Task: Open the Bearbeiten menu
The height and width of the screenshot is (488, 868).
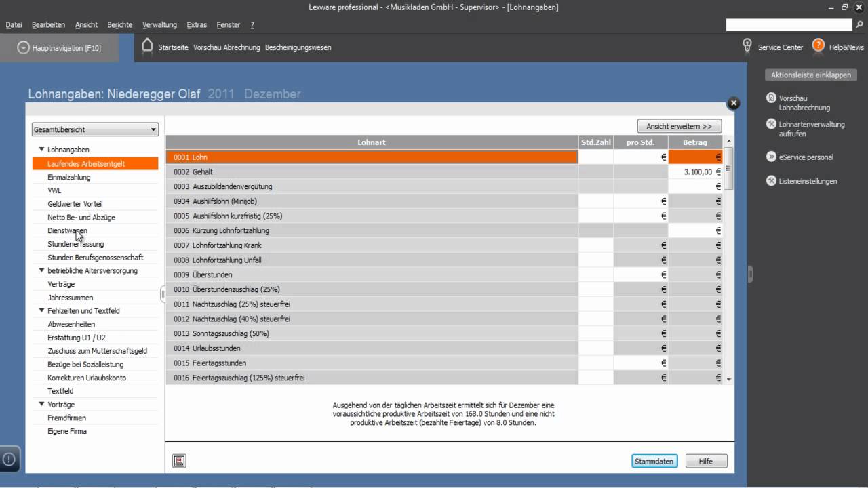Action: (x=48, y=25)
